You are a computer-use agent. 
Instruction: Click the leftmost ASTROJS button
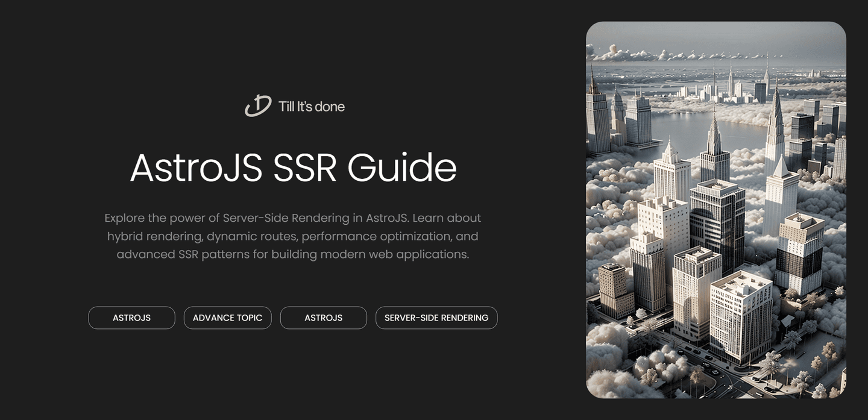131,318
